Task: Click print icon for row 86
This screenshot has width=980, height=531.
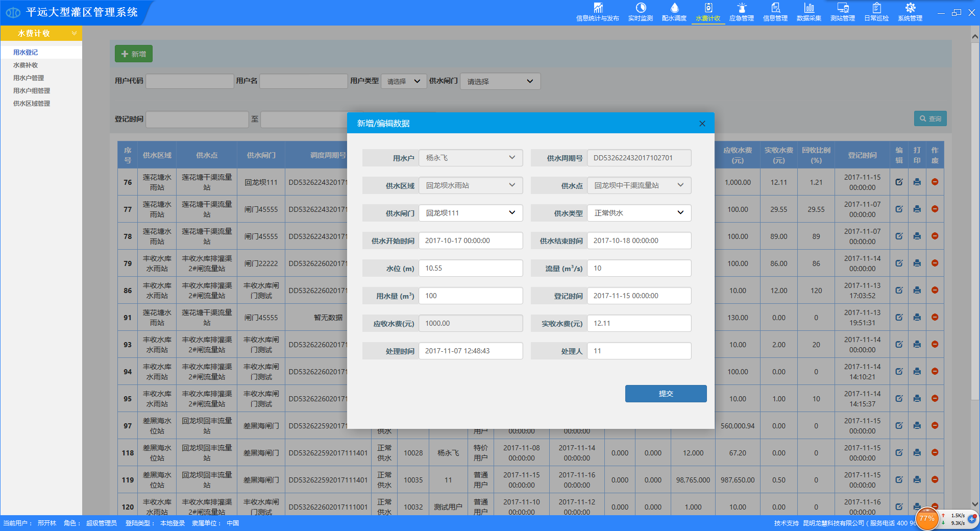Action: (x=917, y=290)
